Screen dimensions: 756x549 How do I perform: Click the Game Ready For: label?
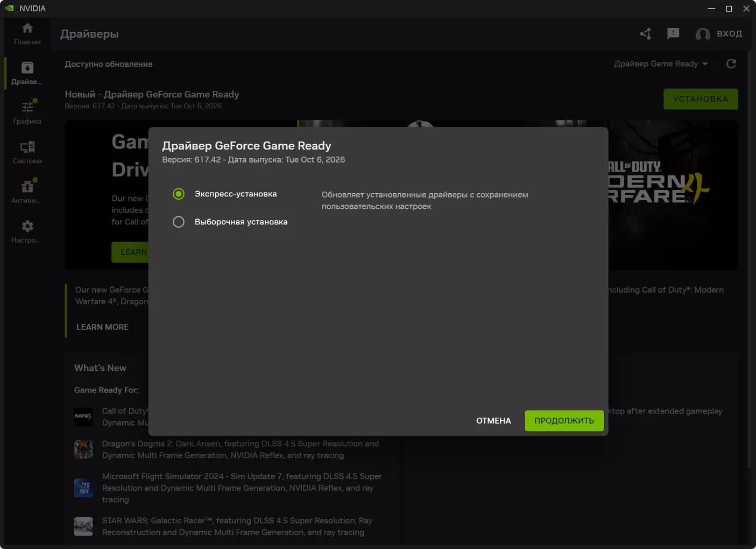107,390
